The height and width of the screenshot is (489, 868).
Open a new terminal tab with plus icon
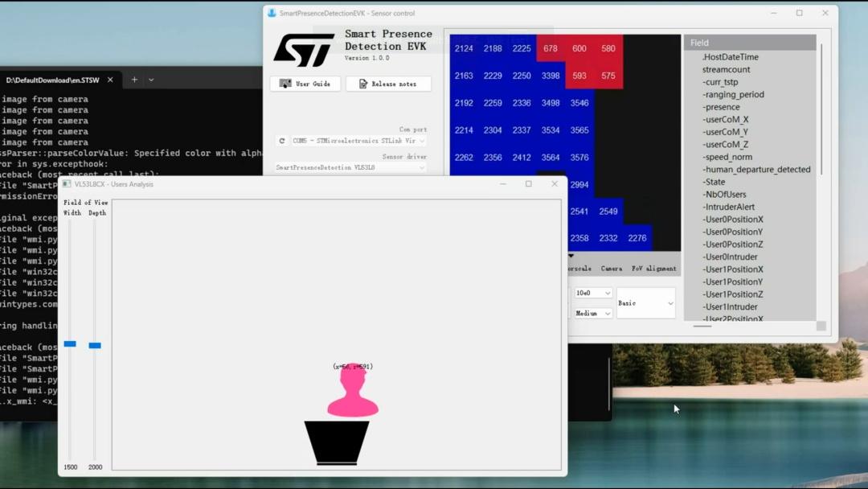point(134,80)
